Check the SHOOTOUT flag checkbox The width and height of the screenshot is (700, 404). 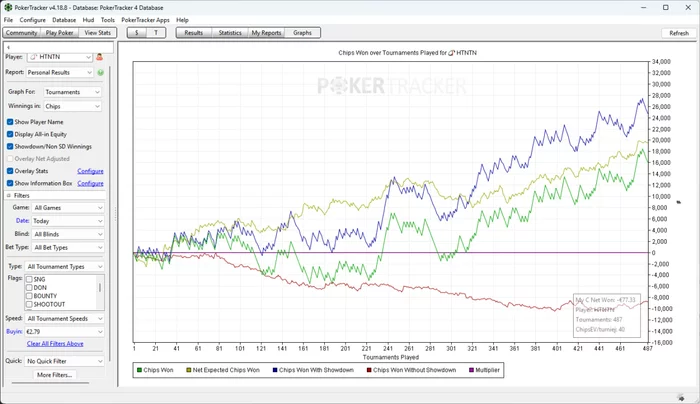pos(29,304)
